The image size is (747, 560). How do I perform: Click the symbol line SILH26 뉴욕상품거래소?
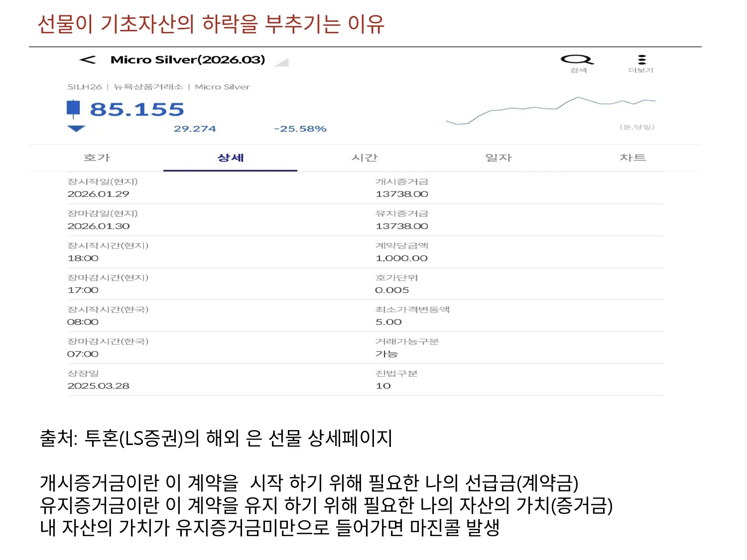click(158, 87)
